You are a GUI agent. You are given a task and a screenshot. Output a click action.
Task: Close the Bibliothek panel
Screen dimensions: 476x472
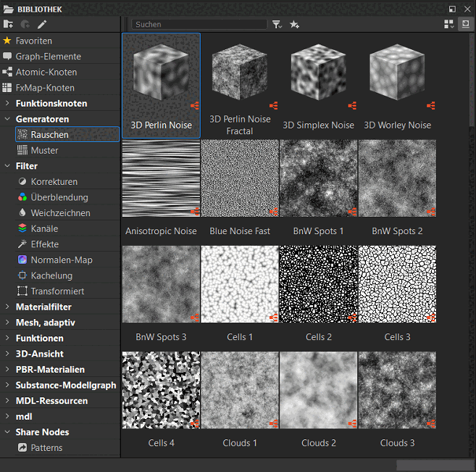[x=467, y=9]
